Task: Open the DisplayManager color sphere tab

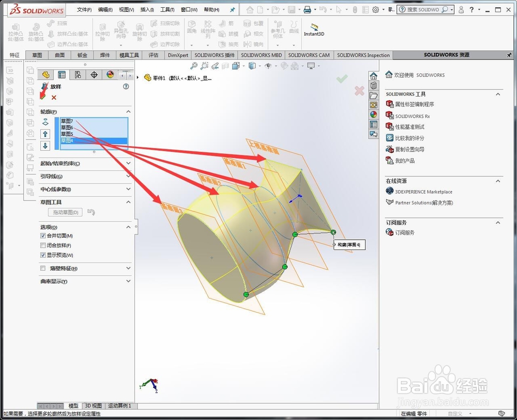Action: pos(110,75)
